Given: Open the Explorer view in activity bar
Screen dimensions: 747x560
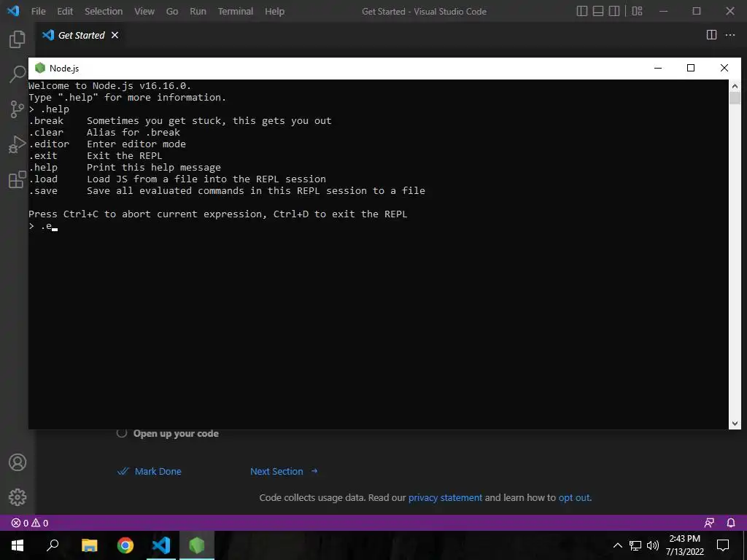Looking at the screenshot, I should pyautogui.click(x=18, y=39).
